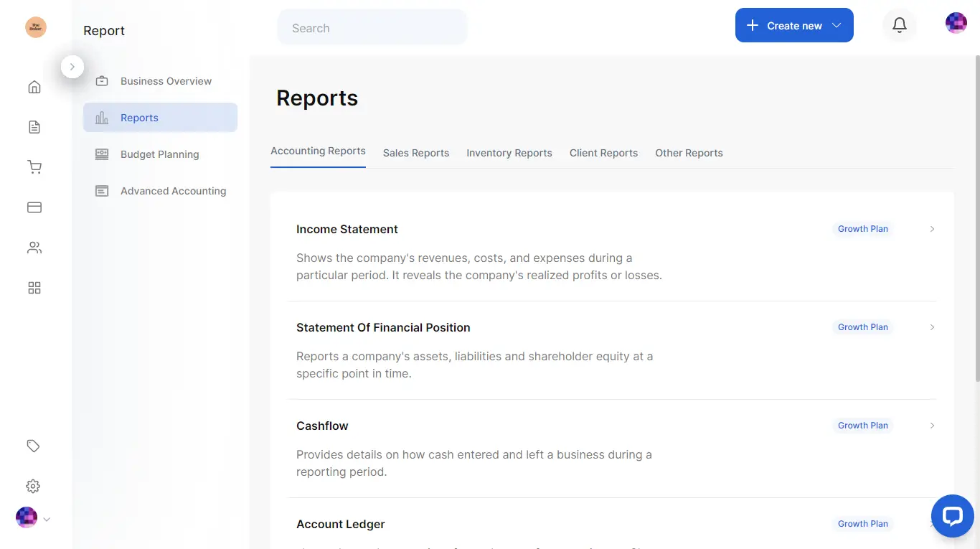Select the apps grid sidebar icon

[x=34, y=287]
